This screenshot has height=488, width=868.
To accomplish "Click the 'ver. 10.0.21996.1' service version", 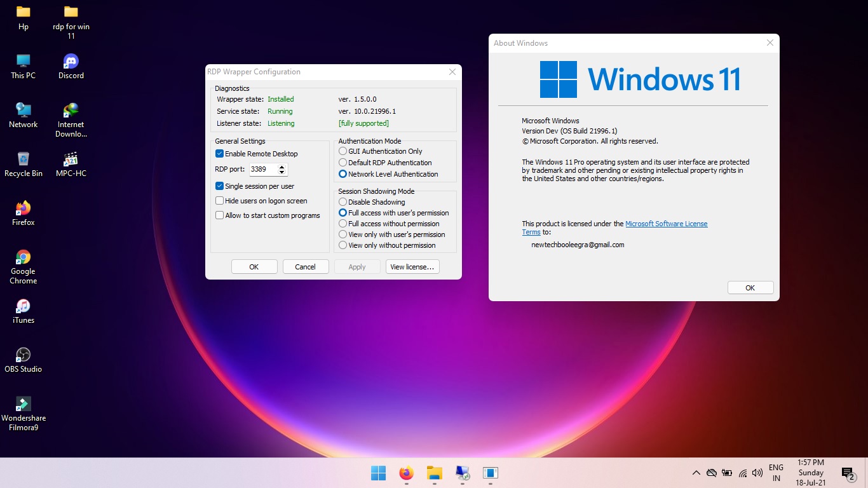I will pyautogui.click(x=367, y=111).
